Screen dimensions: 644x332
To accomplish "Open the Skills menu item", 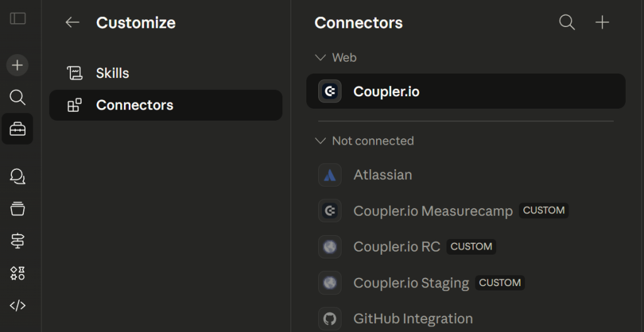I will coord(113,73).
